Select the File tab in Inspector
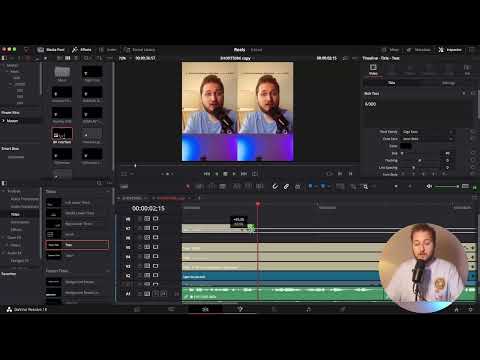 467,70
